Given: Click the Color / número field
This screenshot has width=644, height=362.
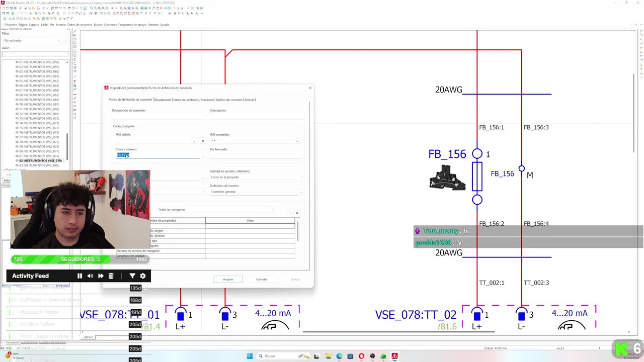Looking at the screenshot, I should (x=157, y=155).
